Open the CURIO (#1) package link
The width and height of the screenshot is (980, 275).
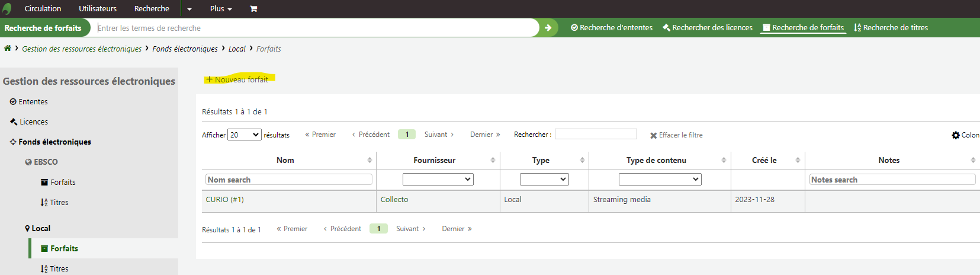click(x=224, y=200)
